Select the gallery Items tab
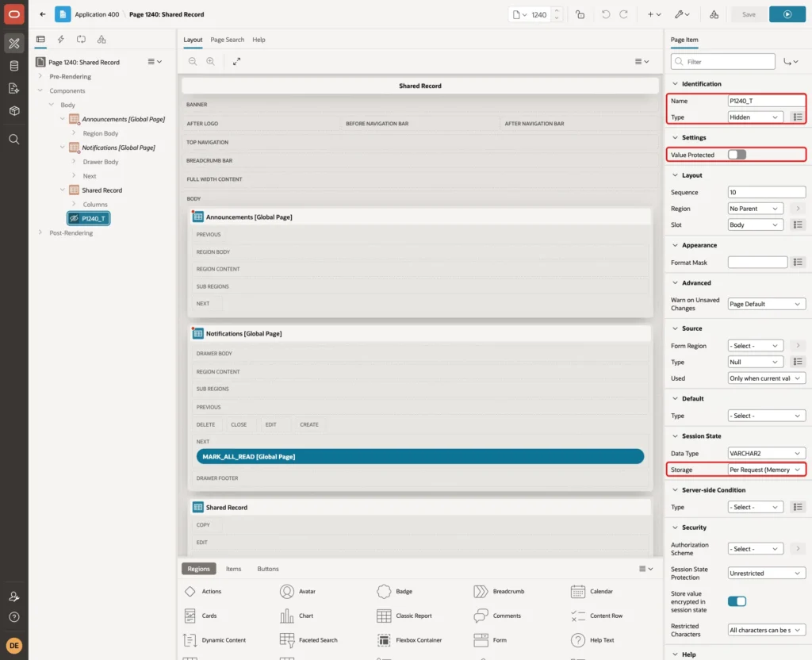The image size is (812, 660). click(233, 569)
